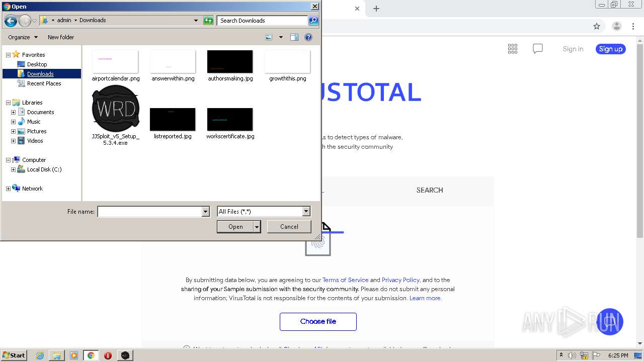Expand the Open button split arrow
Screen dimensions: 644x362
point(257,227)
